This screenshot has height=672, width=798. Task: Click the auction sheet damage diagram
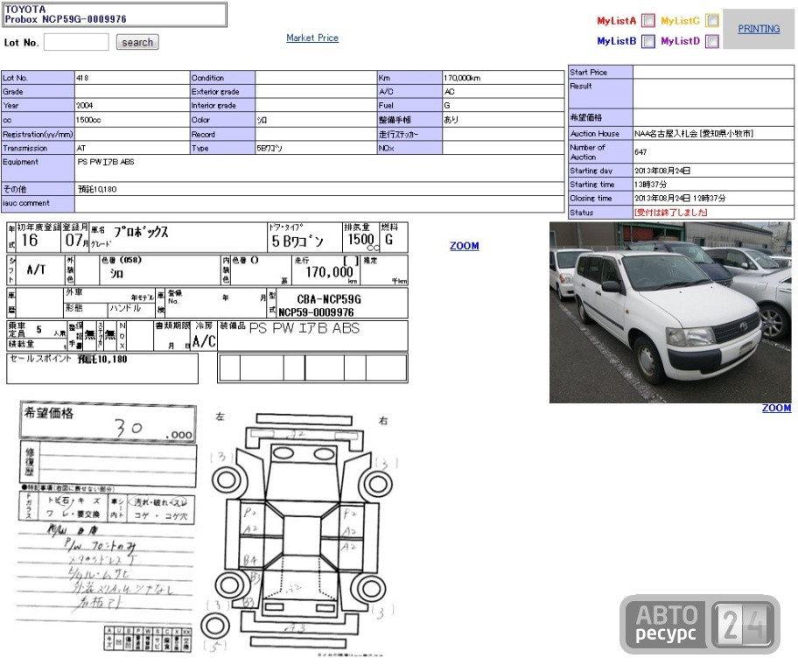[302, 532]
